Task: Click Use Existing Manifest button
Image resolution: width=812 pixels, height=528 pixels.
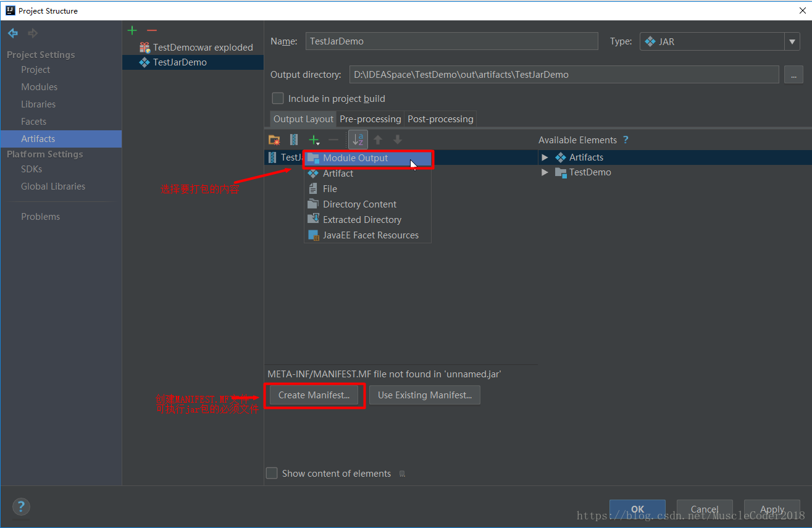Action: (424, 395)
